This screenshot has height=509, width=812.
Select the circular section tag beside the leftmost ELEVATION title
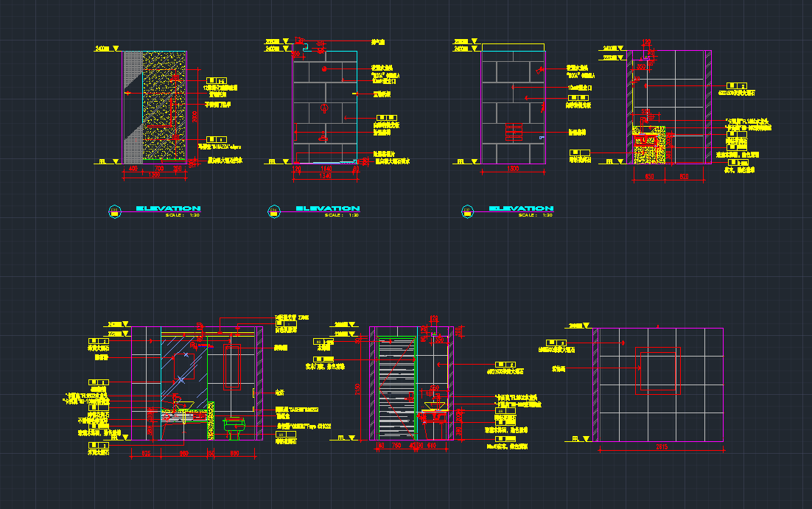tap(114, 212)
